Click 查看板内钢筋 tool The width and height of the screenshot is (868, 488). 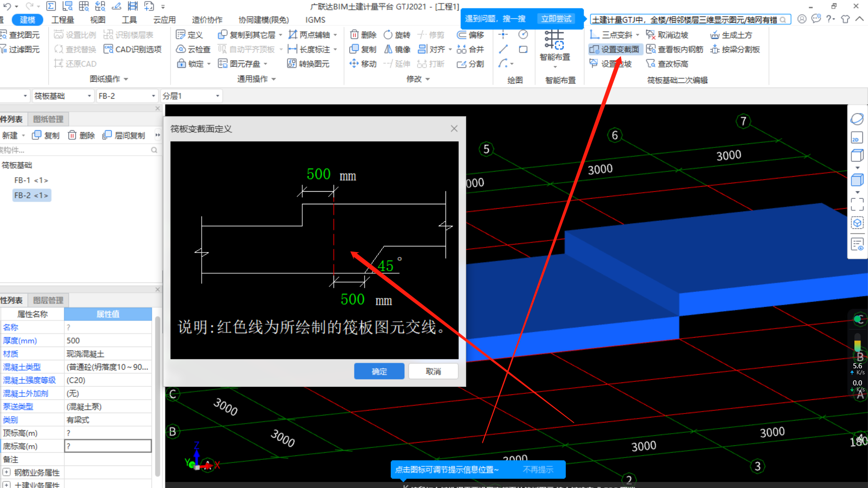[675, 49]
